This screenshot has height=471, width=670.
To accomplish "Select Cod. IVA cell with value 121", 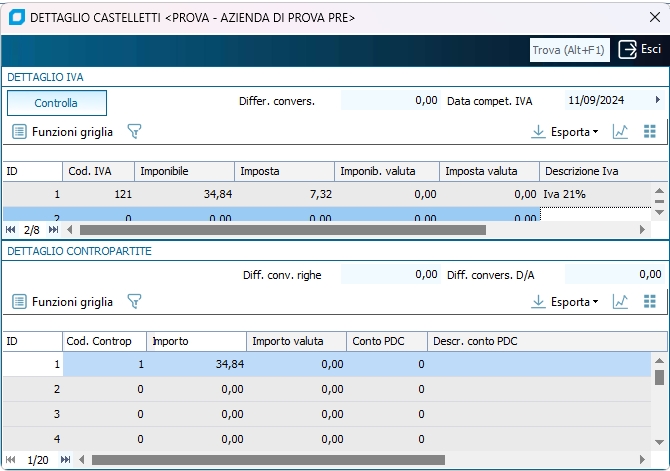I will tap(98, 194).
